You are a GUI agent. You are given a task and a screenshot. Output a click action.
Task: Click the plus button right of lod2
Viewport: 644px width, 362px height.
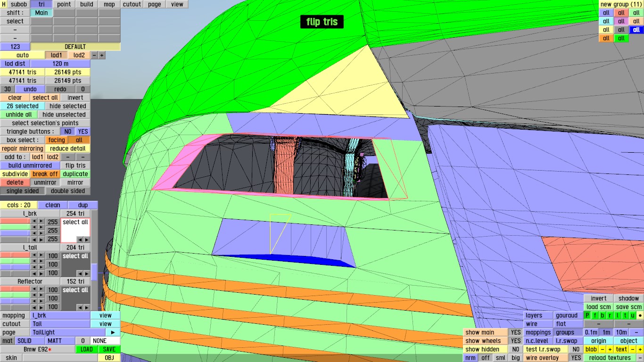click(x=102, y=55)
